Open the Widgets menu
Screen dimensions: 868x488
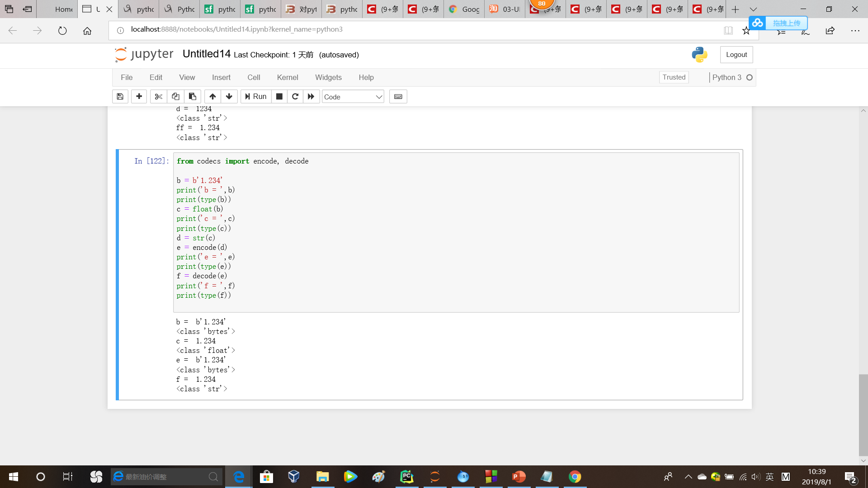pos(329,77)
